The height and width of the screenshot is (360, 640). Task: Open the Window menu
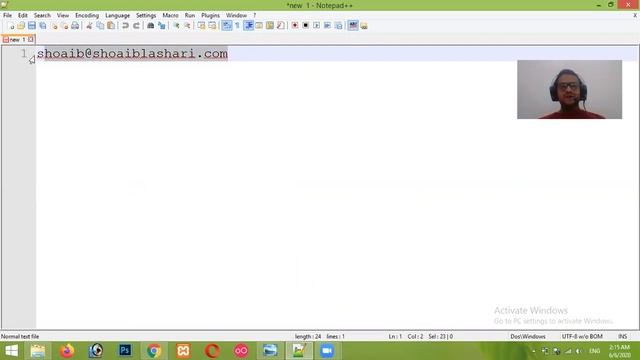[x=236, y=15]
